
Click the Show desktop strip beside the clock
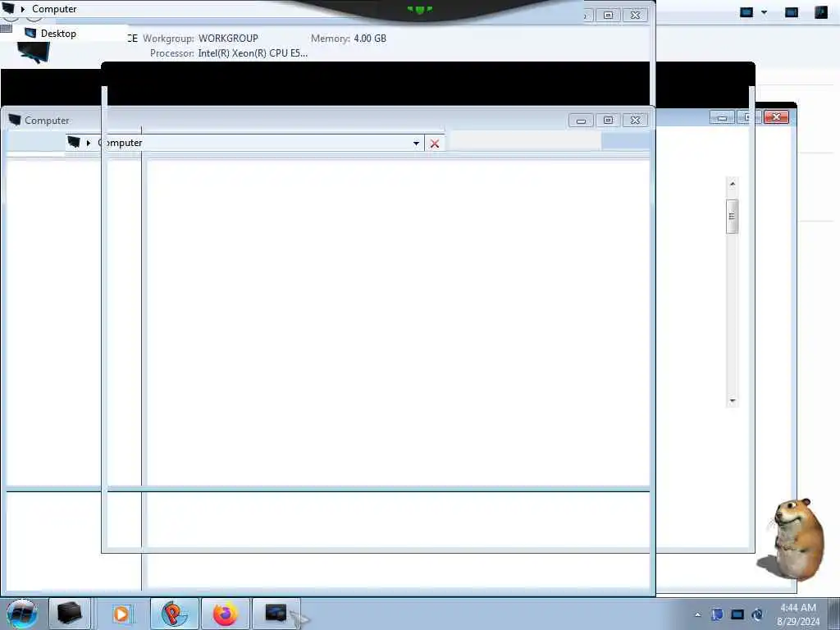point(834,614)
